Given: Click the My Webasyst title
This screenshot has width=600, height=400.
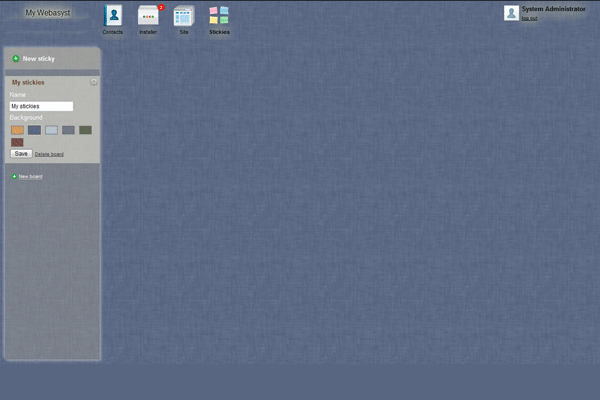Looking at the screenshot, I should pos(48,12).
